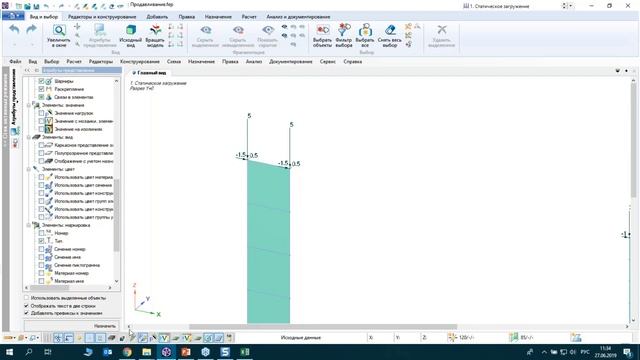This screenshot has width=640, height=360.
Task: Click the Redo arrow in the ribbon
Action: point(31,30)
